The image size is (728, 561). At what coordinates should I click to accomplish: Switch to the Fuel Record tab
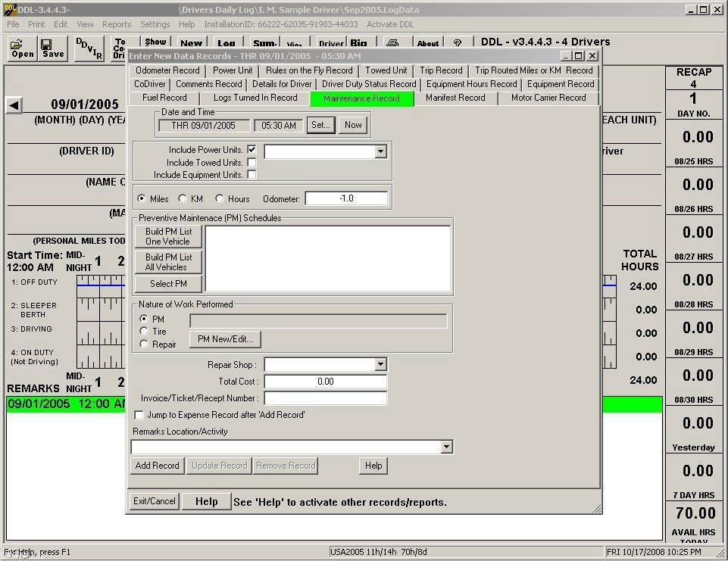[164, 98]
